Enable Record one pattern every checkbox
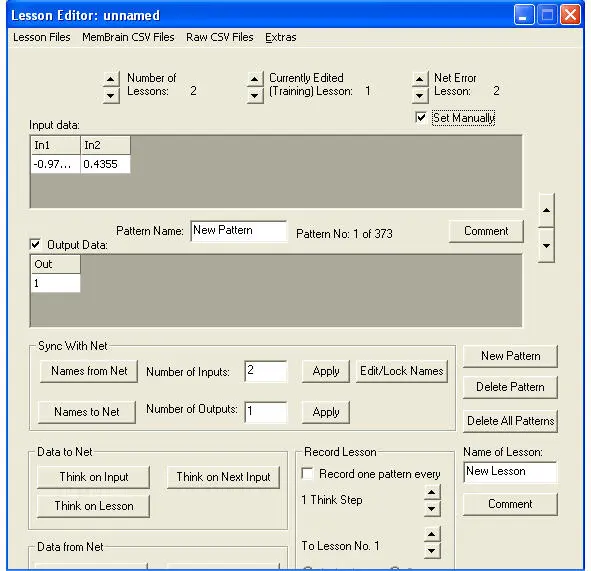The width and height of the screenshot is (591, 571). coord(308,473)
